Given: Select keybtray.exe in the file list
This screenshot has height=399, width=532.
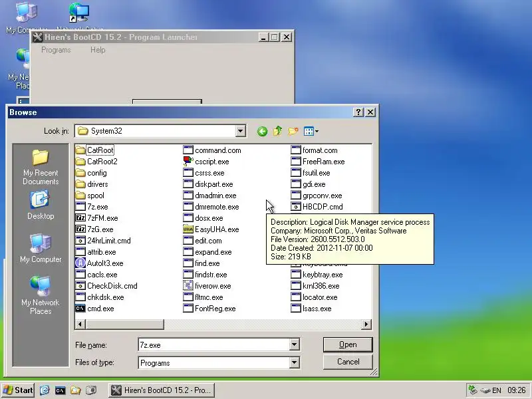Looking at the screenshot, I should [x=317, y=275].
